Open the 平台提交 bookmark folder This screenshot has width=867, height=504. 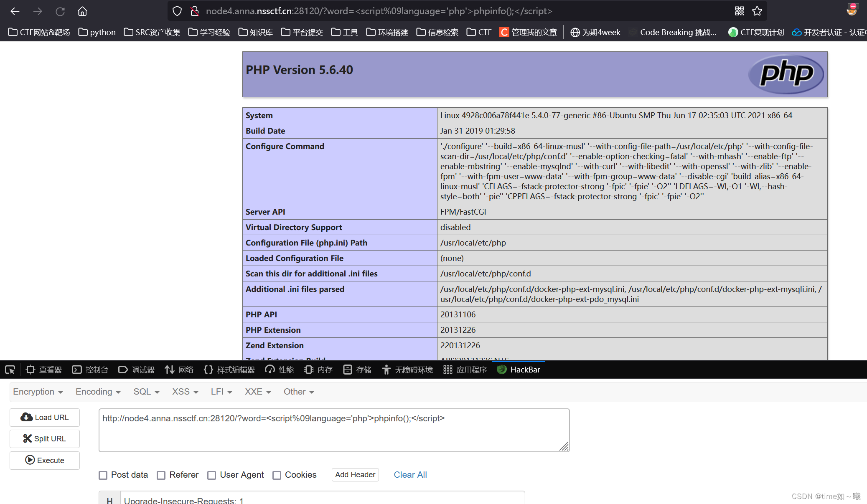[x=302, y=32]
